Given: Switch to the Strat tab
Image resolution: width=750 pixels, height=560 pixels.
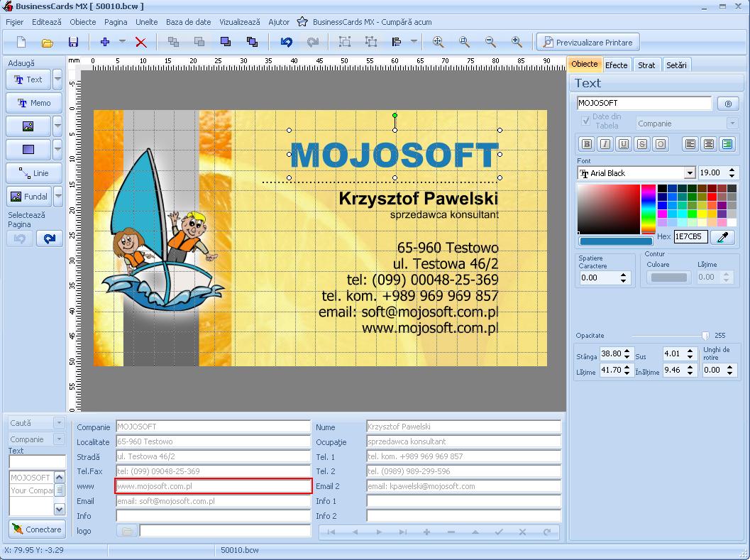Looking at the screenshot, I should tap(646, 65).
